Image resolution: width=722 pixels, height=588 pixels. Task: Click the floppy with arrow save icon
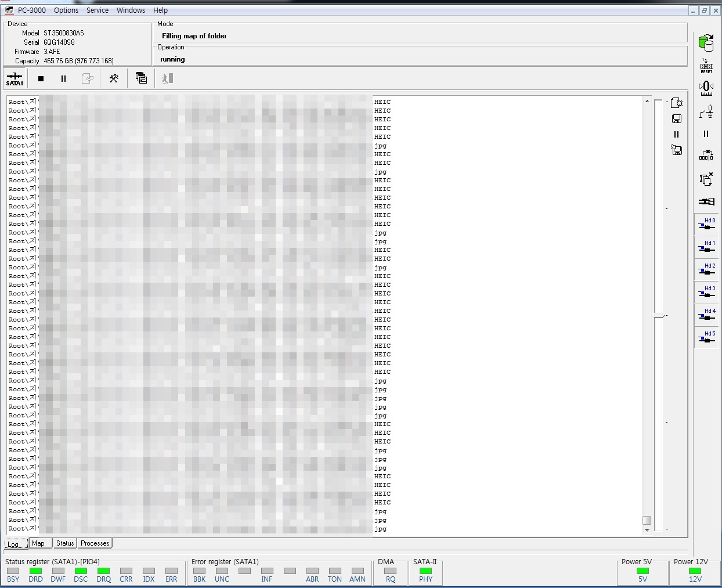click(676, 150)
